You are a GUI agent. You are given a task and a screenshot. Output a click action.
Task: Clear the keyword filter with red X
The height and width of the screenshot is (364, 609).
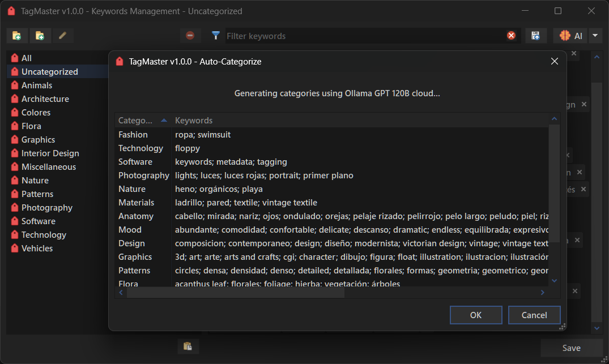point(511,36)
